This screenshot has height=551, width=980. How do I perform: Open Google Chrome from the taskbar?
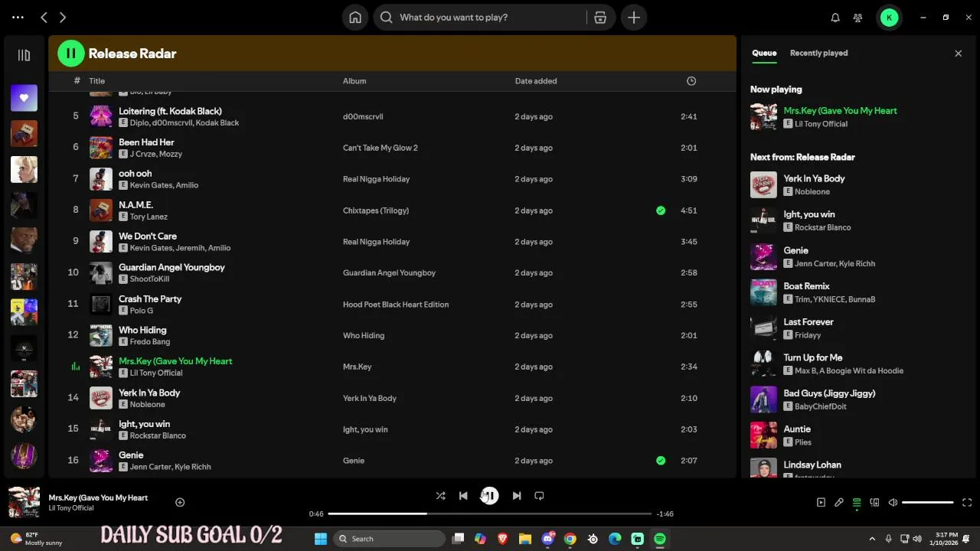[570, 539]
